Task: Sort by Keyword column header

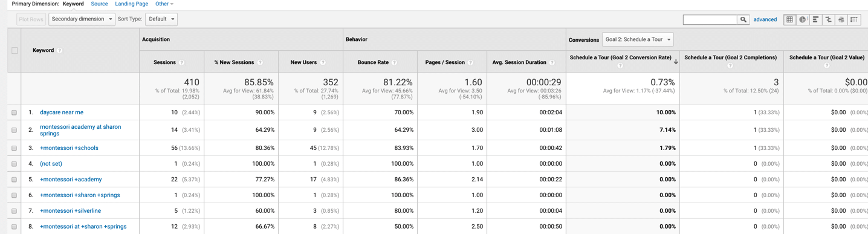Action: coord(43,51)
